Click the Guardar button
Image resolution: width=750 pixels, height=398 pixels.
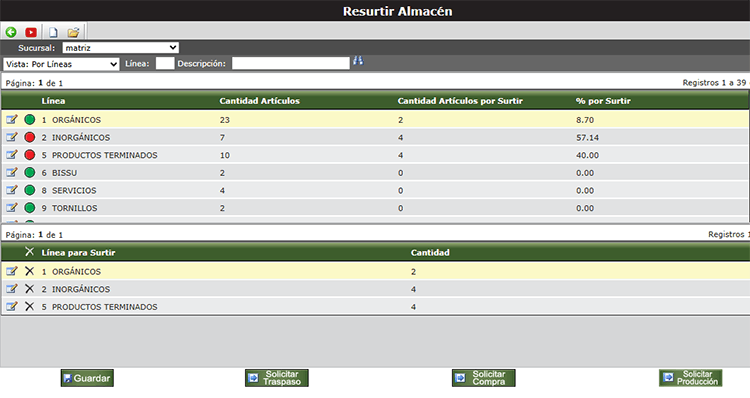point(87,378)
